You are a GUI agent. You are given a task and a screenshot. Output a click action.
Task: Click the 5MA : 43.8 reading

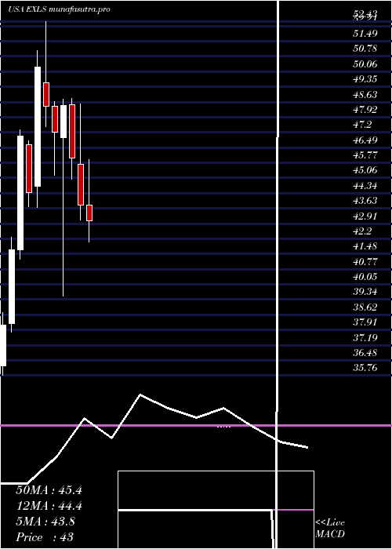45,522
